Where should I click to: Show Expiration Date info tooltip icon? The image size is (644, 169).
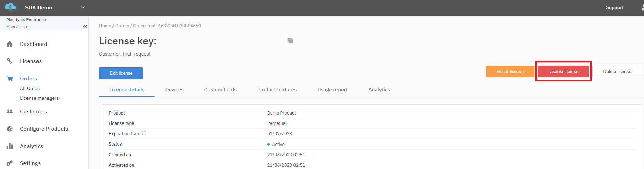[144, 133]
